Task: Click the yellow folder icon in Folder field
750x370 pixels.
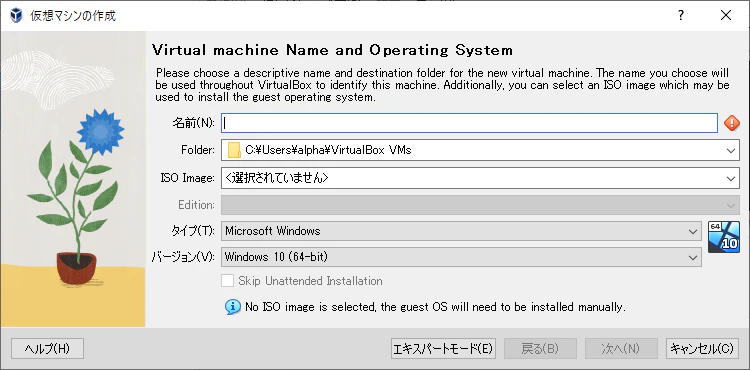Action: coord(234,150)
